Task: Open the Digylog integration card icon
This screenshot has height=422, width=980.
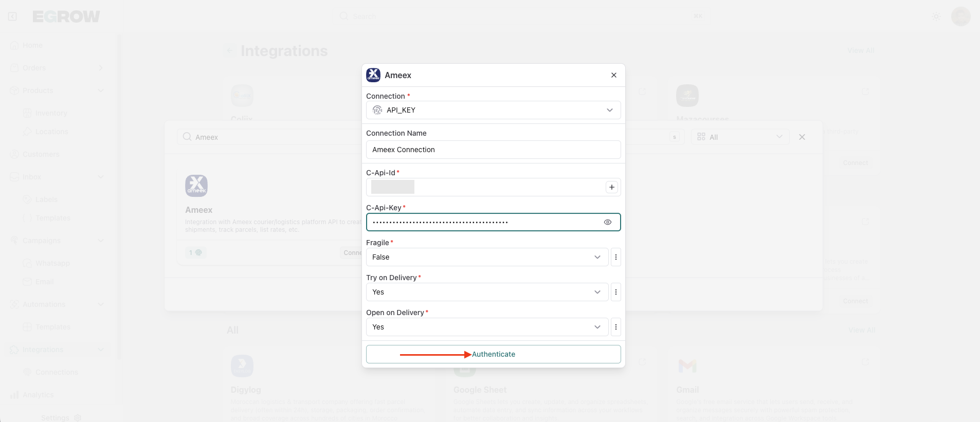Action: click(242, 366)
